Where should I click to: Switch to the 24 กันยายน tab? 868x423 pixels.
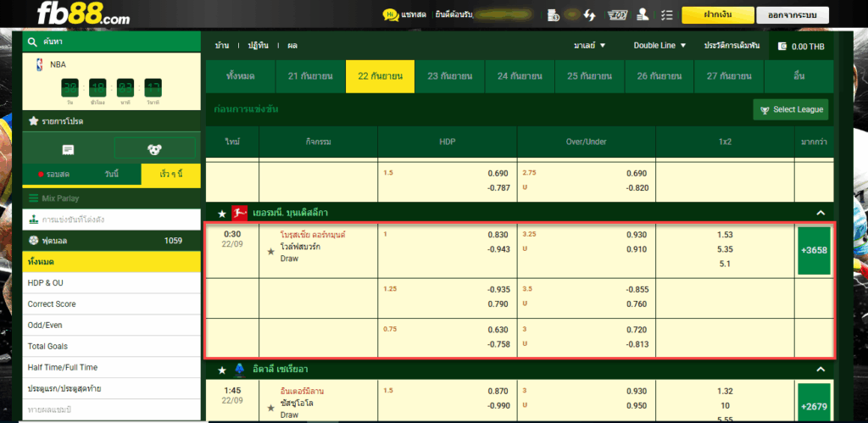click(x=520, y=76)
